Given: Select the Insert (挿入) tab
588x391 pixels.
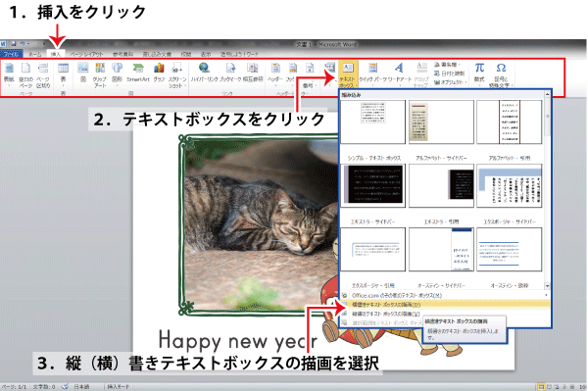Looking at the screenshot, I should [56, 54].
